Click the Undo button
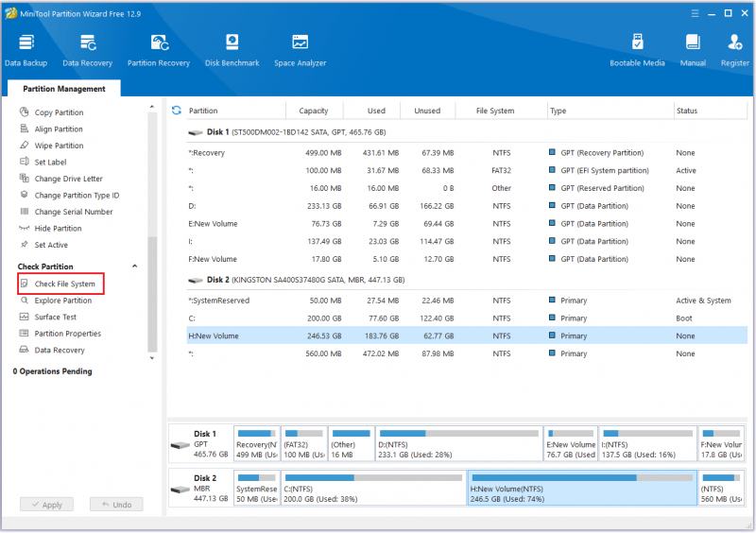Screen dimensions: 756x533 coord(116,504)
